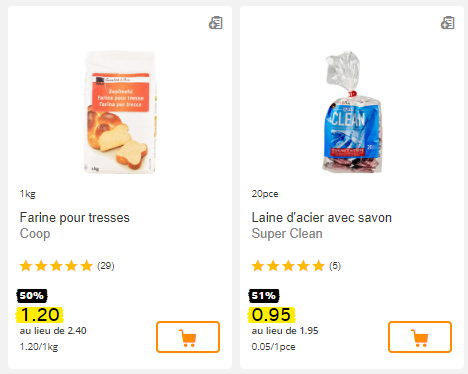Viewport: 468px width, 374px height.
Task: Open the Laine d'acier avec savon title
Action: pos(322,218)
